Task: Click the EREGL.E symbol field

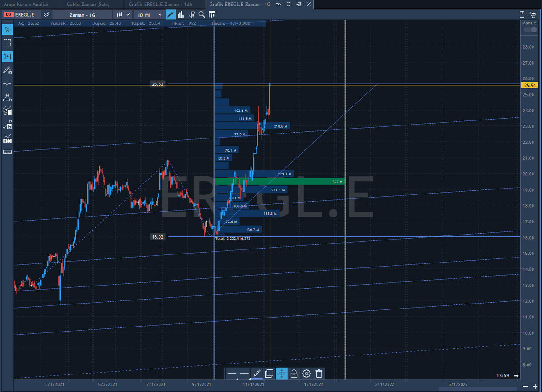Action: click(x=21, y=14)
